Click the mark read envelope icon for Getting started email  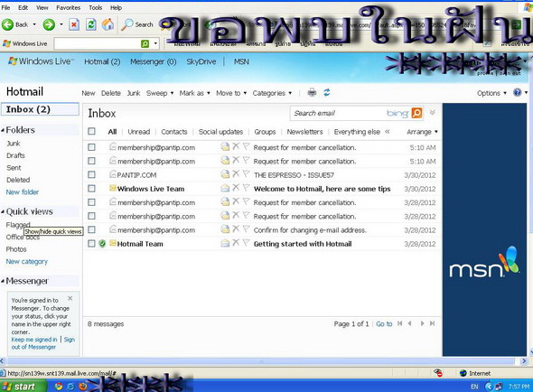pyautogui.click(x=225, y=243)
